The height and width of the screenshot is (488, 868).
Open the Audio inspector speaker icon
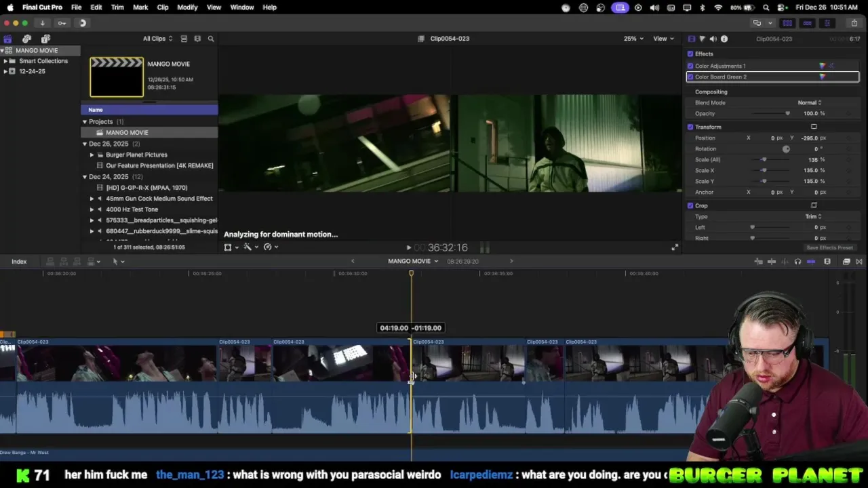(713, 39)
